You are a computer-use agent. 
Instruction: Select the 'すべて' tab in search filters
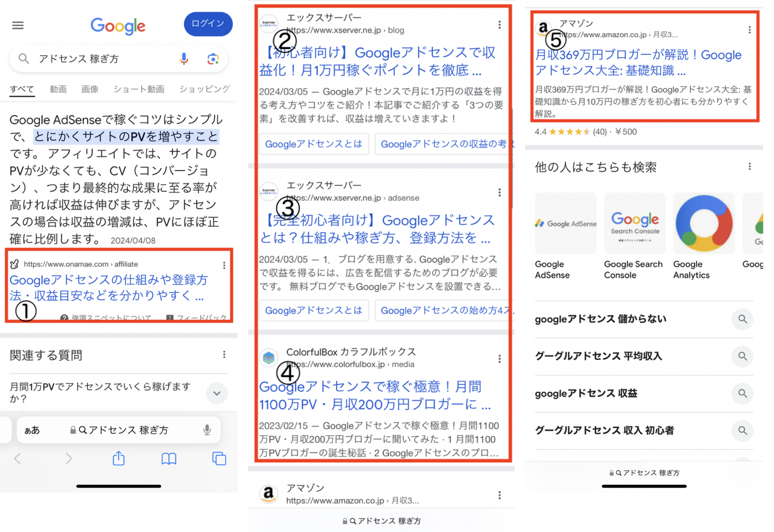tap(23, 89)
